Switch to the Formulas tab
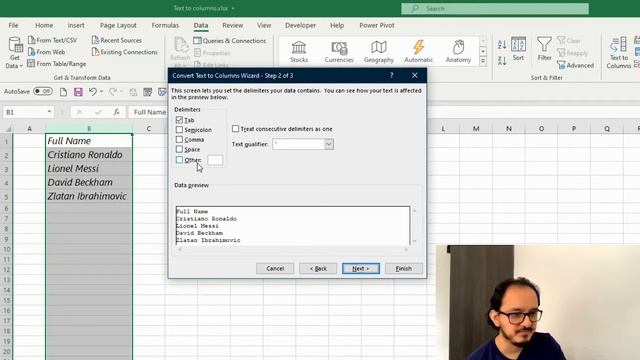 point(165,25)
